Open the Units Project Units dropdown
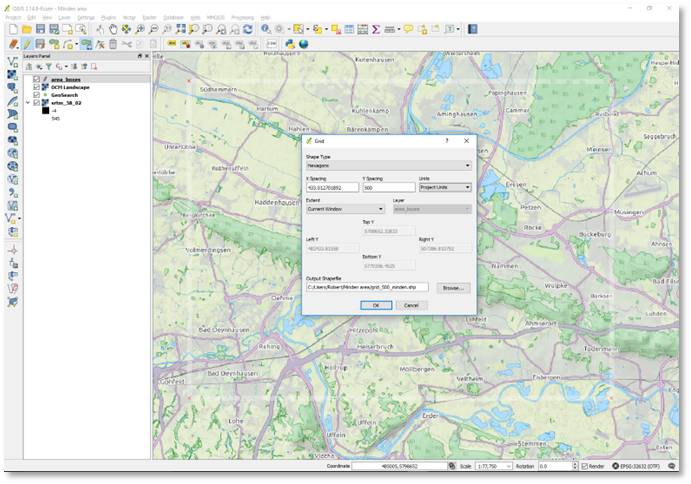Image resolution: width=691 pixels, height=484 pixels. pos(445,187)
